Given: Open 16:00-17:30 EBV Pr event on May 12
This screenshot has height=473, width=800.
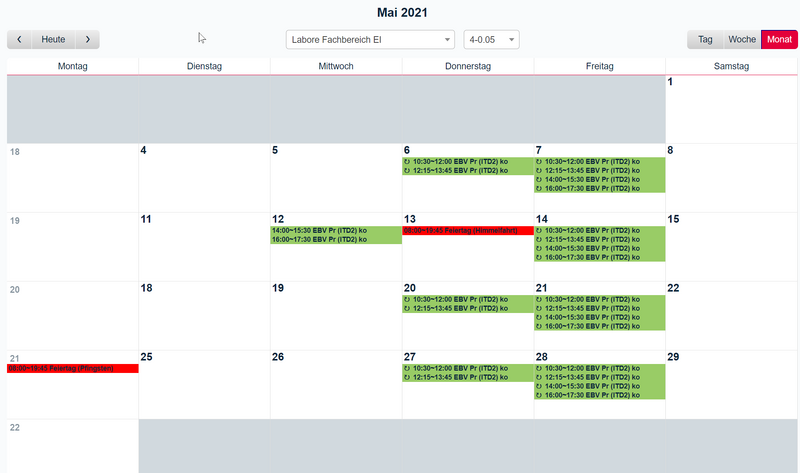Looking at the screenshot, I should (x=336, y=239).
